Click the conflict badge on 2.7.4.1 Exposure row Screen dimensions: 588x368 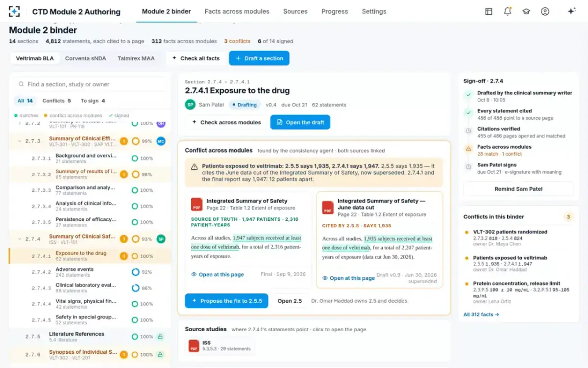coord(124,256)
